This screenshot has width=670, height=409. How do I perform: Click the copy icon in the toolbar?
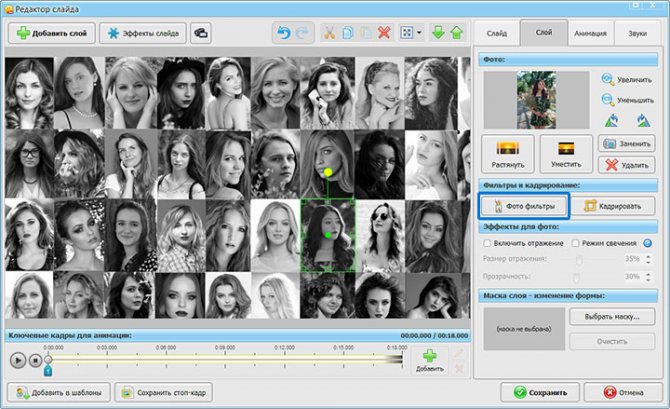(x=347, y=33)
